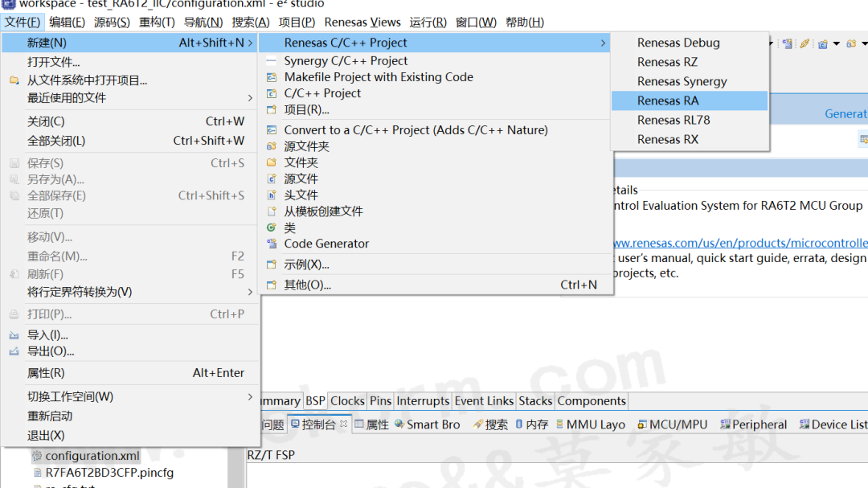Switch to the Clocks tab
The width and height of the screenshot is (868, 488).
(348, 401)
